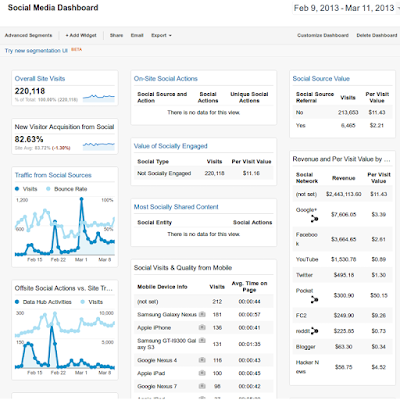This screenshot has height=400, width=400.
Task: Click the $7,606.05 Google+ revenue value
Action: 343,214
